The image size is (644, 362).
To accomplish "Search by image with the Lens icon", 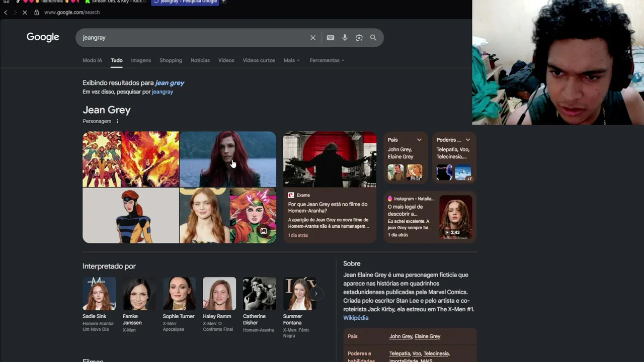I will [359, 38].
